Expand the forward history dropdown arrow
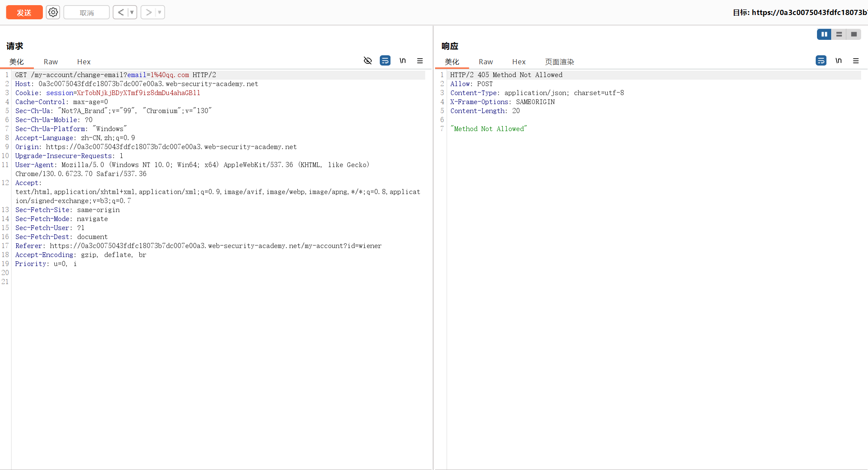The height and width of the screenshot is (470, 868). pos(159,12)
